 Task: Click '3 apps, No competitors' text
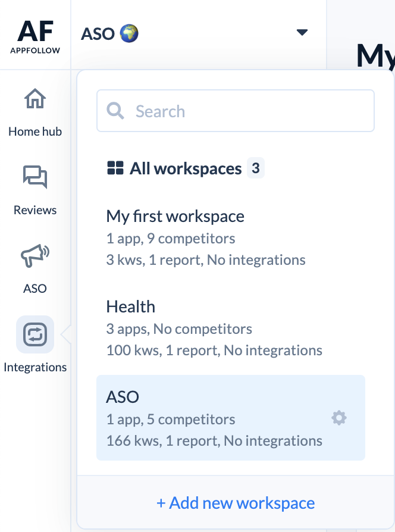179,328
